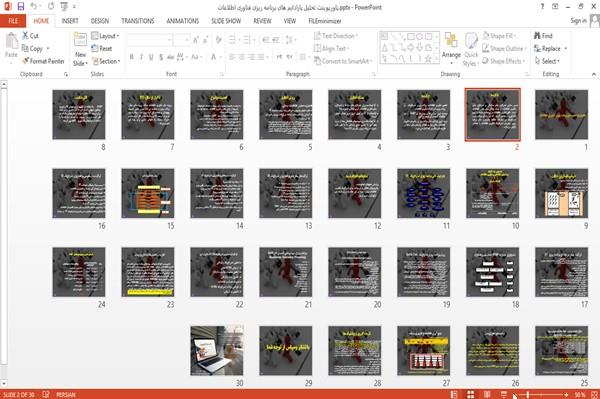The width and height of the screenshot is (600, 399).
Task: Switch to the DESIGN tab
Action: tap(100, 21)
